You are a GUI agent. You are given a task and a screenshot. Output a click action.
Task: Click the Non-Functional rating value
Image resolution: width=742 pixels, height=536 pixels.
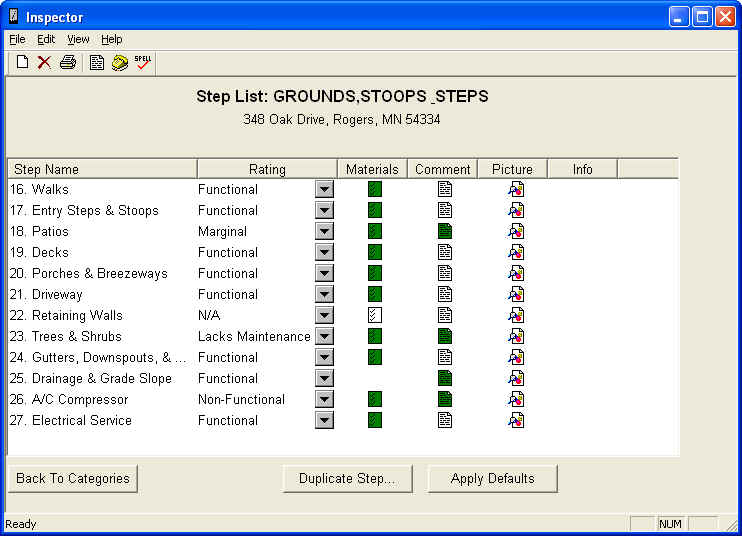(241, 399)
